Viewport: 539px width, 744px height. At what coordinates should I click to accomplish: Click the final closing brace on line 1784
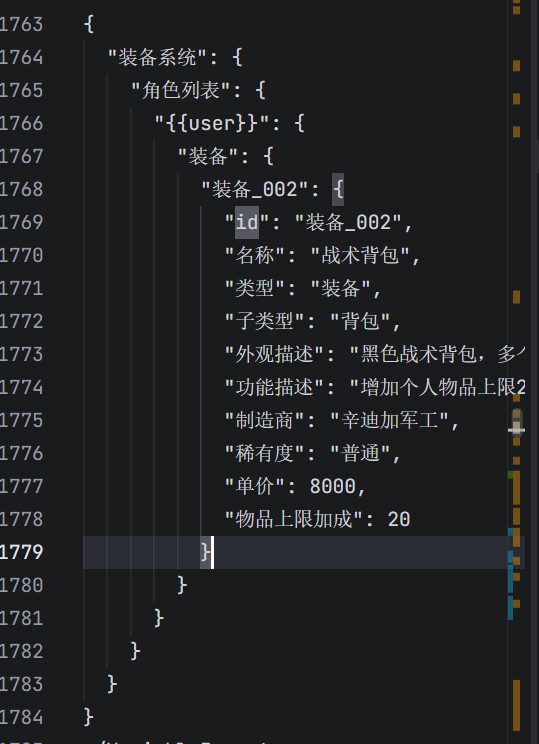tap(88, 717)
